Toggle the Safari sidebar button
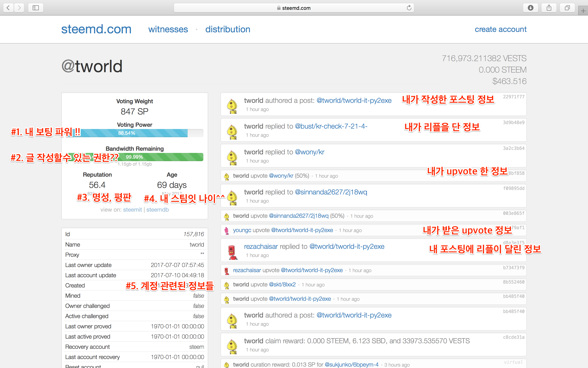 pyautogui.click(x=36, y=8)
